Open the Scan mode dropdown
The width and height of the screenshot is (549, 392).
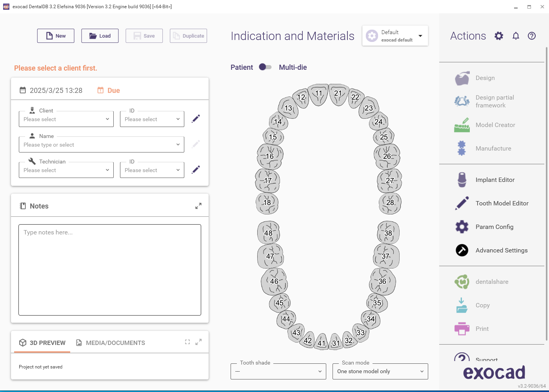[x=380, y=371]
